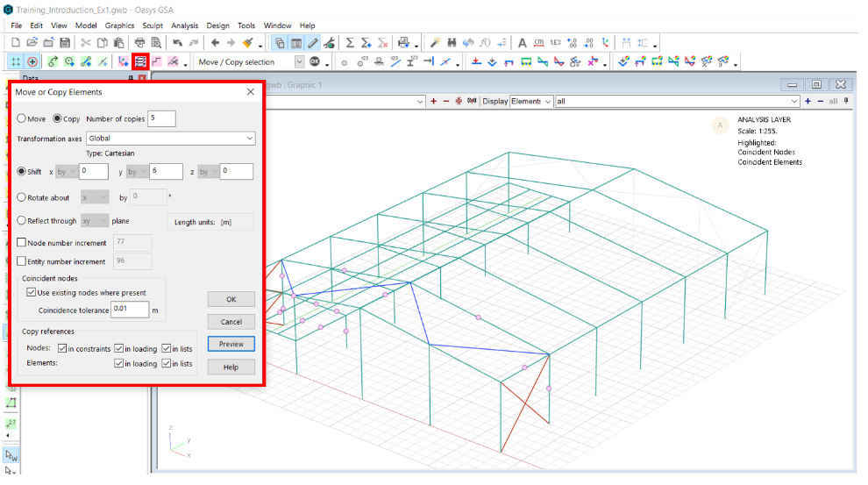Click the Sigma analyse icon

[x=350, y=43]
